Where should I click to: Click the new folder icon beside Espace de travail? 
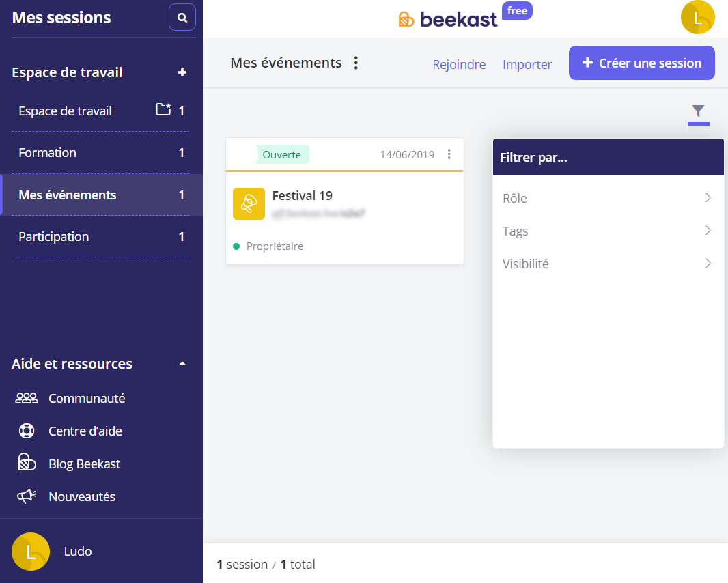coord(163,109)
